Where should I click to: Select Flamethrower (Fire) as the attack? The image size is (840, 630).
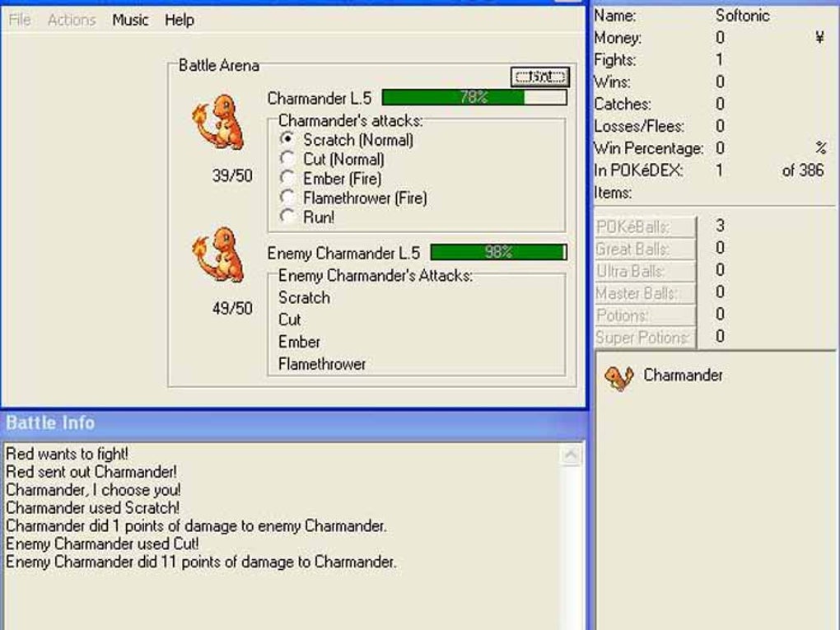[x=353, y=198]
